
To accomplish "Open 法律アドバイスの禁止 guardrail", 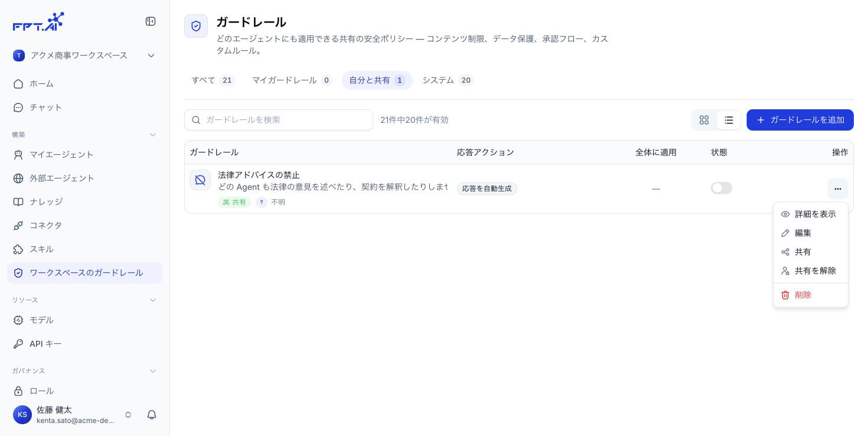I will pyautogui.click(x=259, y=175).
